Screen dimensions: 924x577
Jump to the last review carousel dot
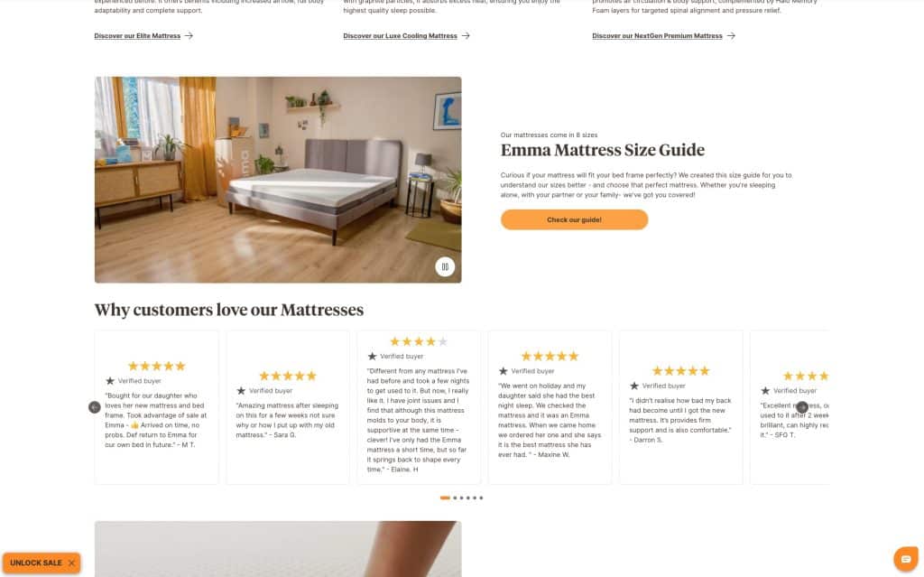481,498
